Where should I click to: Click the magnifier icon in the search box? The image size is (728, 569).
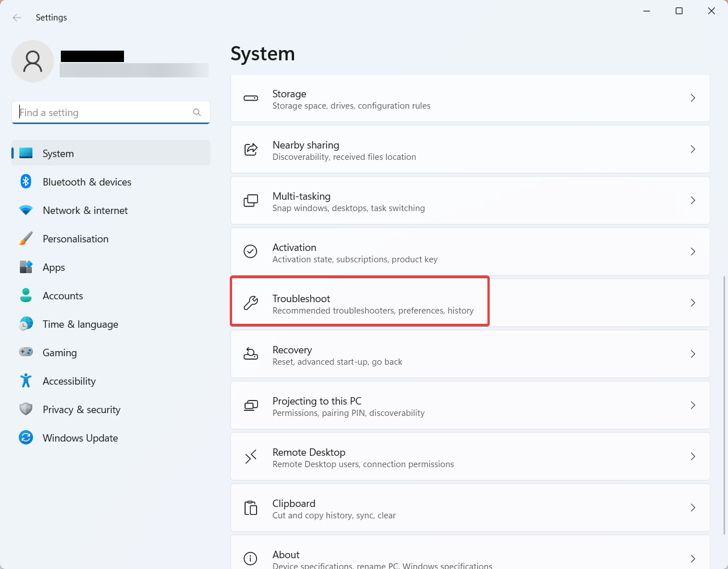(x=197, y=112)
